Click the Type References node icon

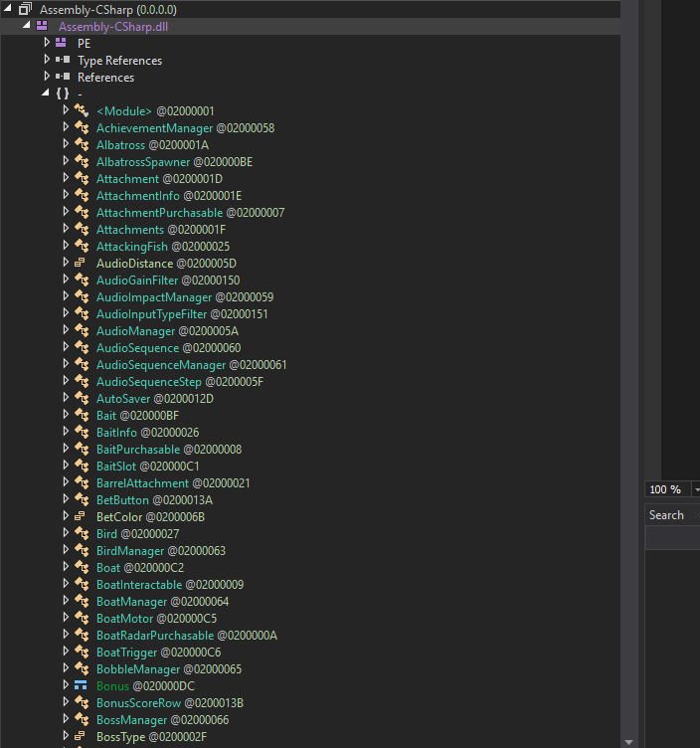click(63, 60)
